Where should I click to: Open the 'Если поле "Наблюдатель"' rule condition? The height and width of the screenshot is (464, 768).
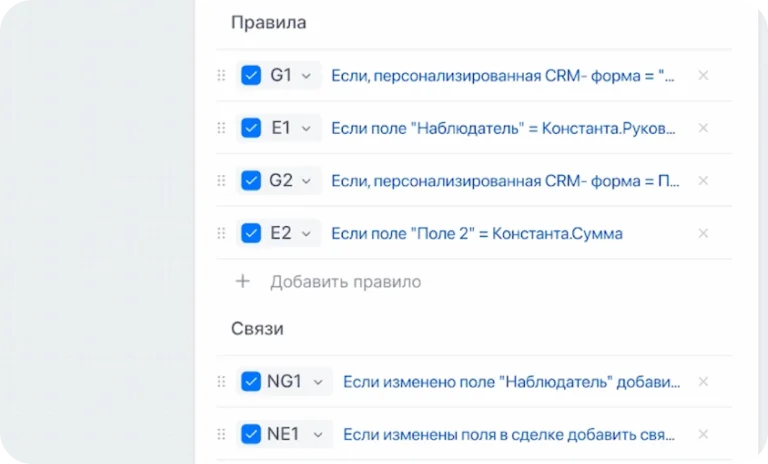(503, 128)
